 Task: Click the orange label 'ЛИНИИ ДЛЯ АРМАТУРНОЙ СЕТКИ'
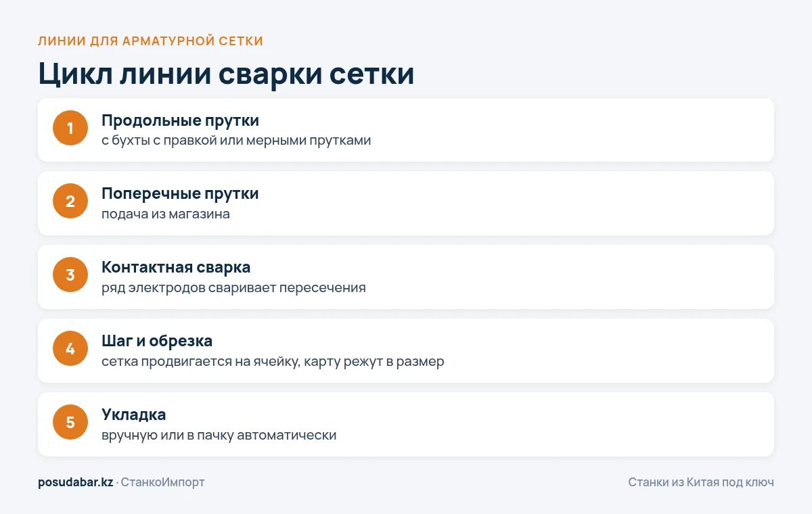coord(150,41)
